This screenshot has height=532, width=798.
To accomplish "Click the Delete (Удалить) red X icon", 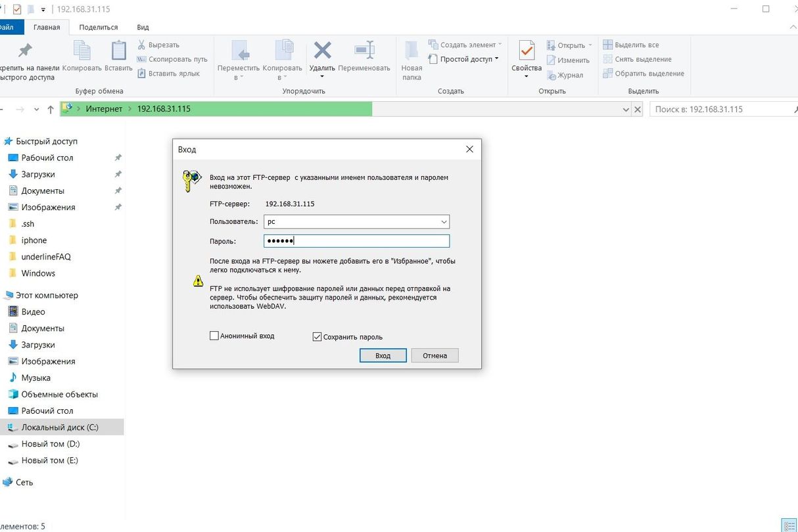I will (322, 51).
